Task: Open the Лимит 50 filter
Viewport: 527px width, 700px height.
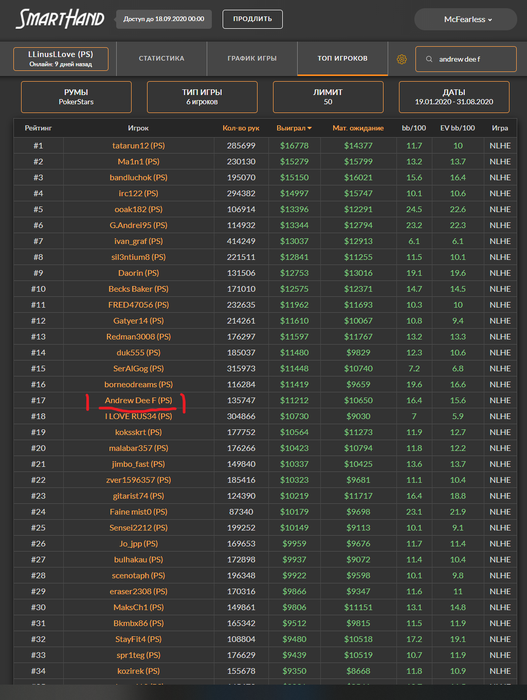Action: [328, 97]
